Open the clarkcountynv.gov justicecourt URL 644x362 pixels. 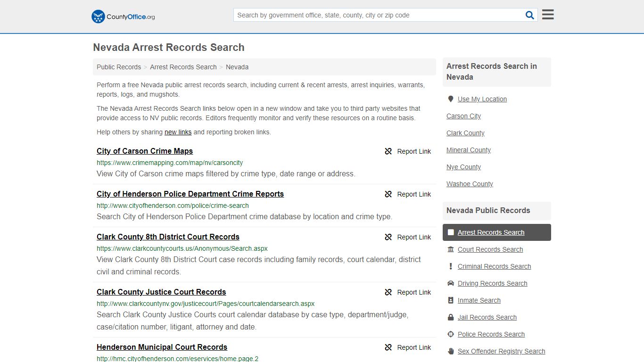[206, 304]
